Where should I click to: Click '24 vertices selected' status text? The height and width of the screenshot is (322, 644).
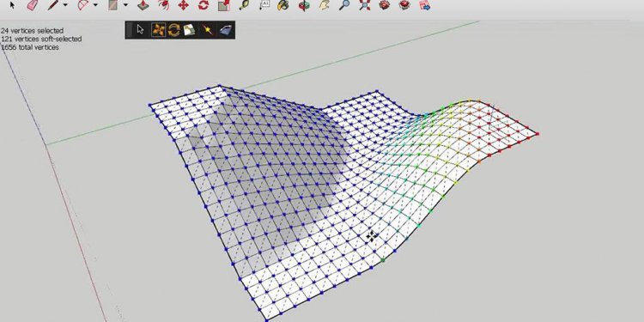(32, 30)
